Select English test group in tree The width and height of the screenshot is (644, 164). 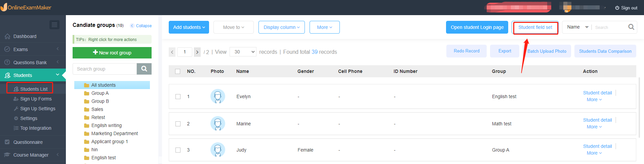[x=104, y=158]
